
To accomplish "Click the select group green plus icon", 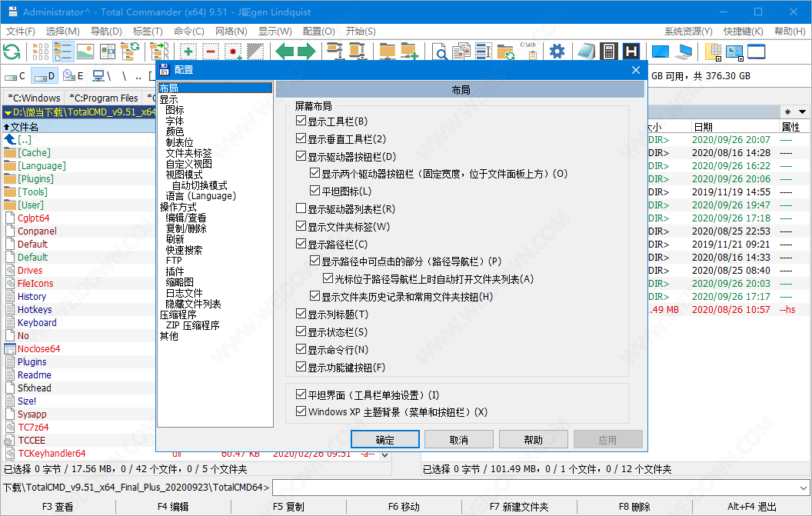I will tap(188, 52).
